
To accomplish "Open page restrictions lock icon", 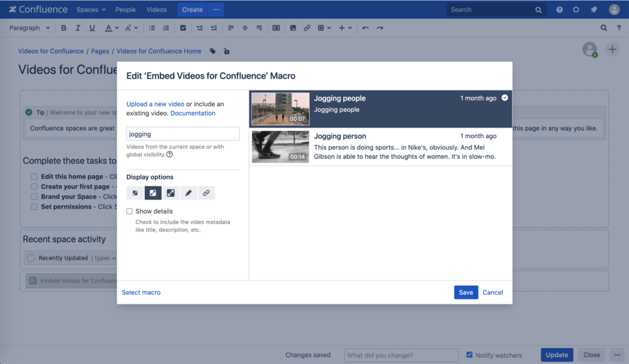I will [227, 52].
